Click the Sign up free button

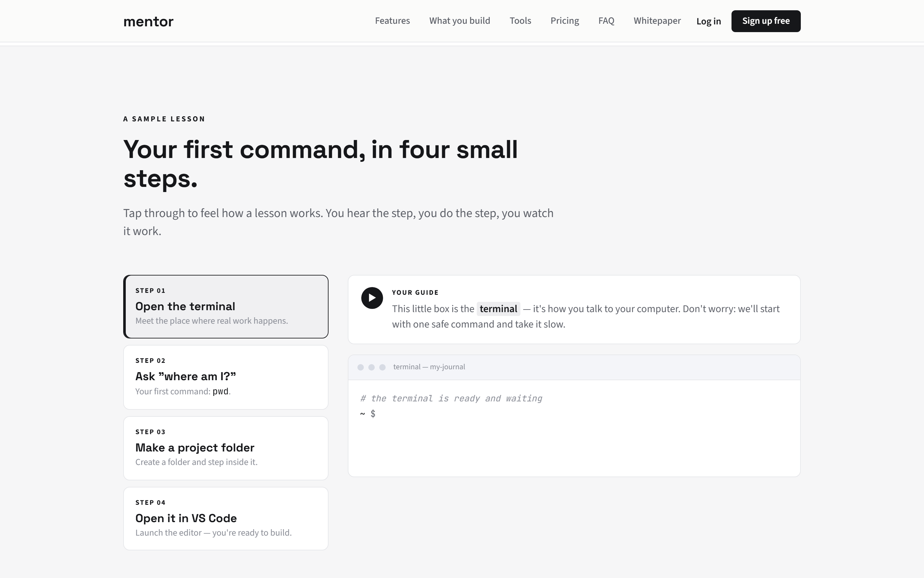pos(766,21)
